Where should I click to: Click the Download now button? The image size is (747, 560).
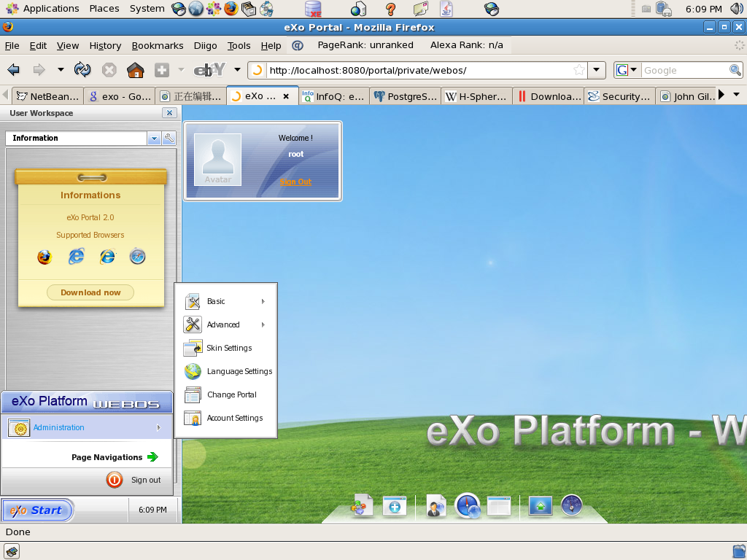90,292
